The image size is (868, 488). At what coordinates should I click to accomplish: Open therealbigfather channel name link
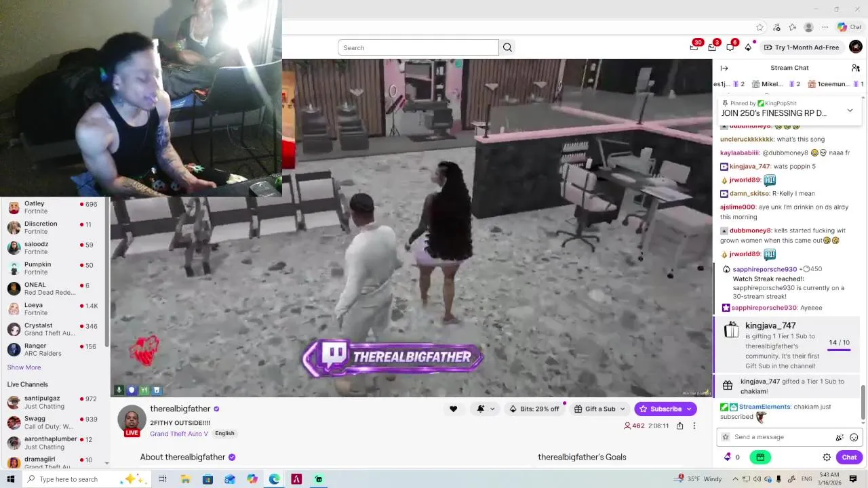[180, 409]
